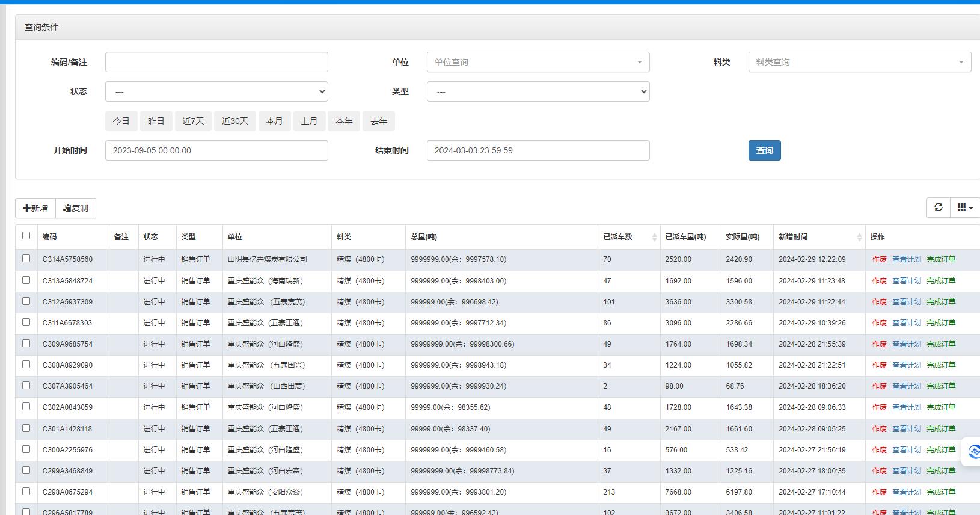Check the row C311A6678303 checkbox

tap(26, 322)
